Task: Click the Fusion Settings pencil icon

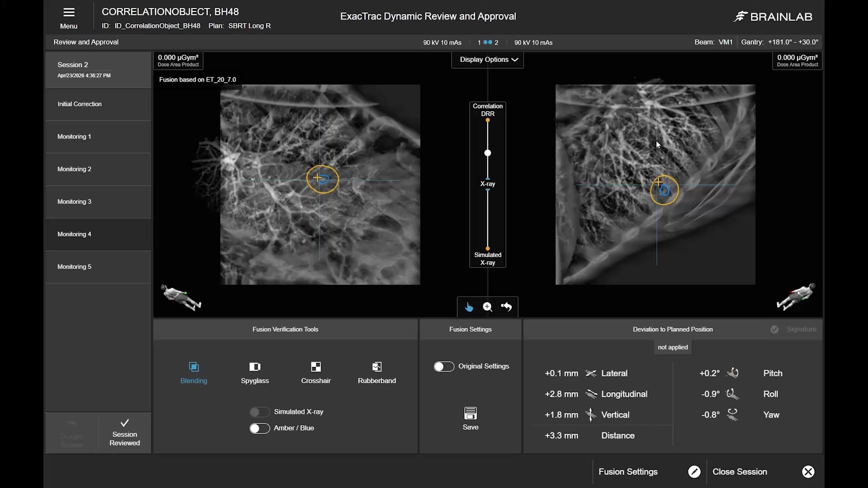Action: pos(694,472)
